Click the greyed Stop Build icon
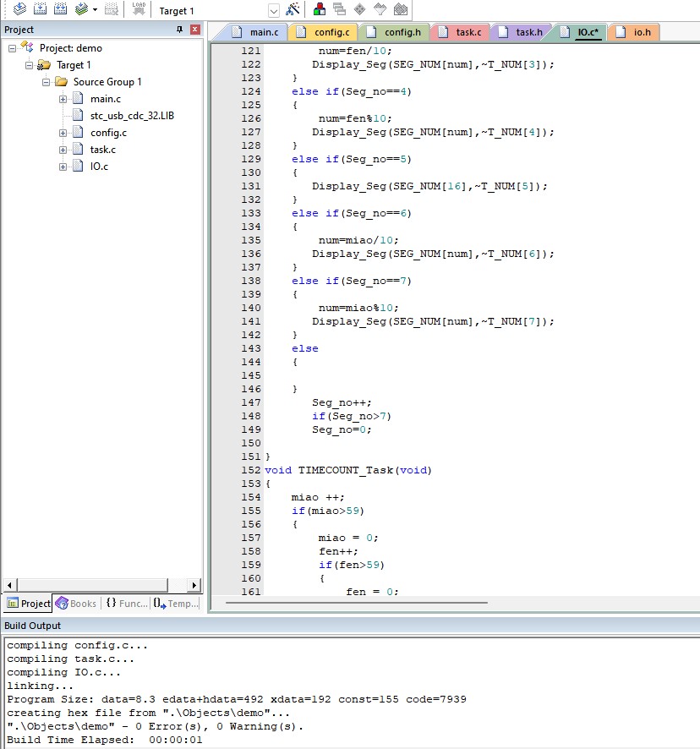 [x=112, y=9]
